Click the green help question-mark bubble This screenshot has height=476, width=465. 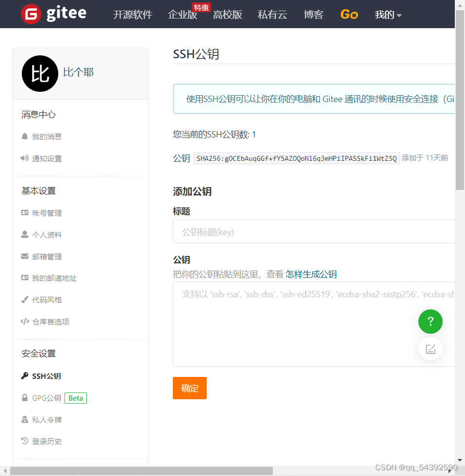pos(430,322)
